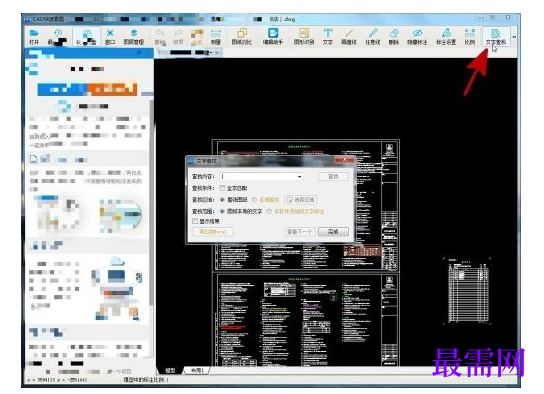Open 标注设置 annotation settings
The image size is (544, 394).
(446, 37)
